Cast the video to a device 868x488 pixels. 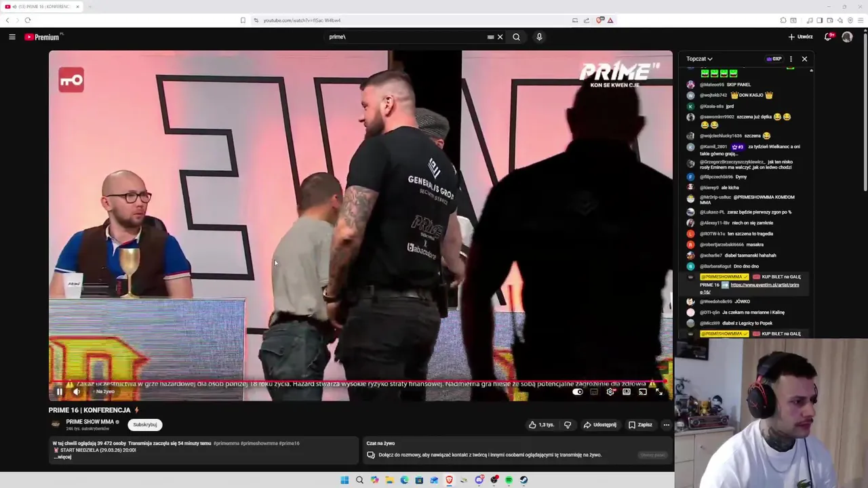[643, 392]
